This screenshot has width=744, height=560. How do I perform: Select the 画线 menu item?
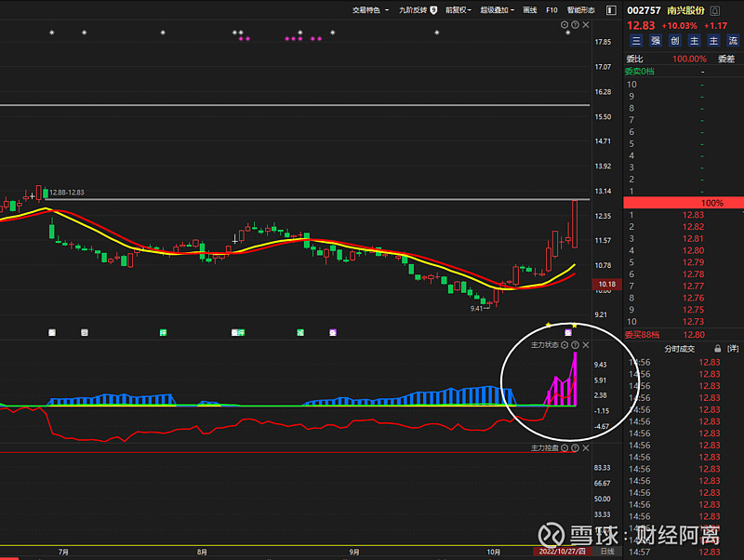coord(530,10)
